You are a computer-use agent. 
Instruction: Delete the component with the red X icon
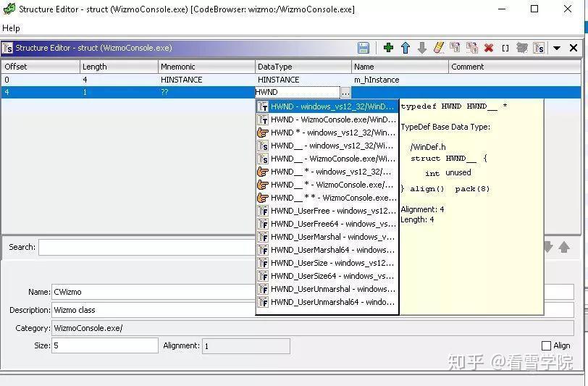(489, 48)
